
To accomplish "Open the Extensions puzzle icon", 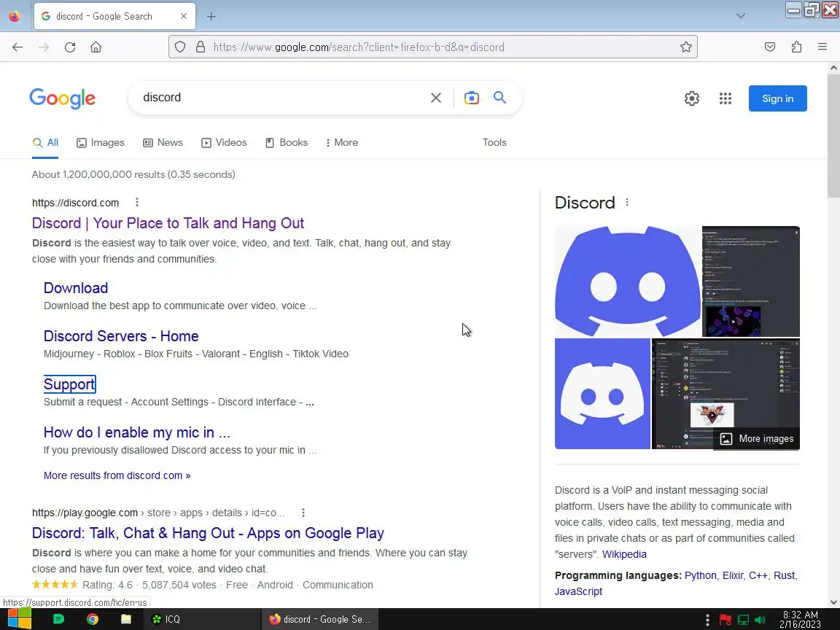I will (796, 47).
